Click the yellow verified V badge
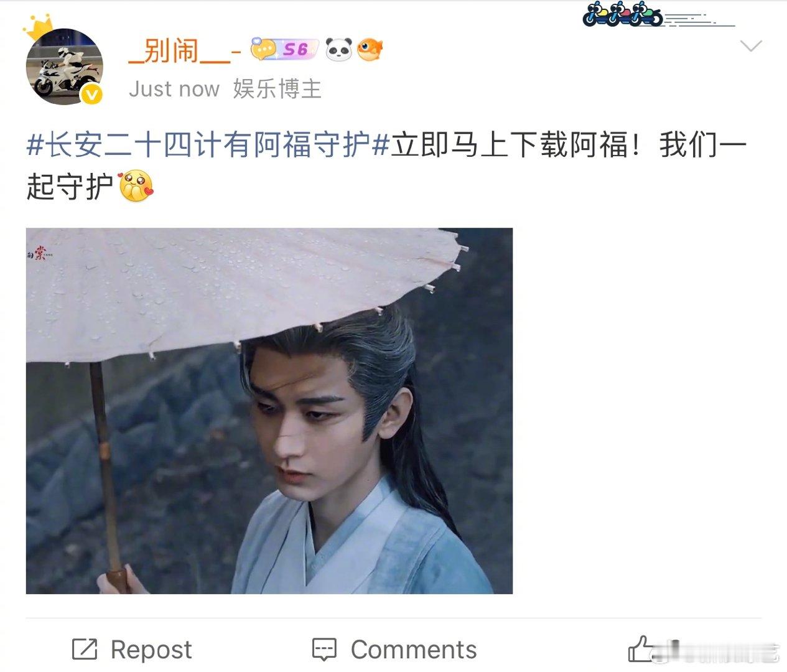 coord(92,95)
